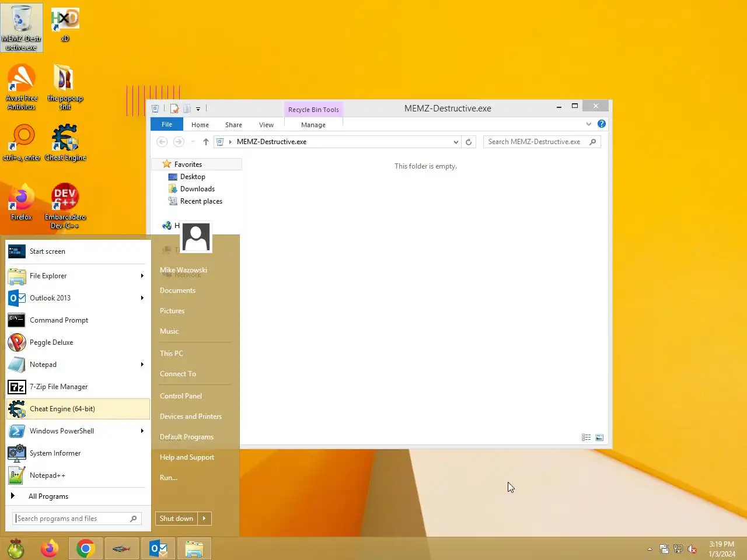Select the Recycle Bin Tools contextual tab

click(313, 110)
